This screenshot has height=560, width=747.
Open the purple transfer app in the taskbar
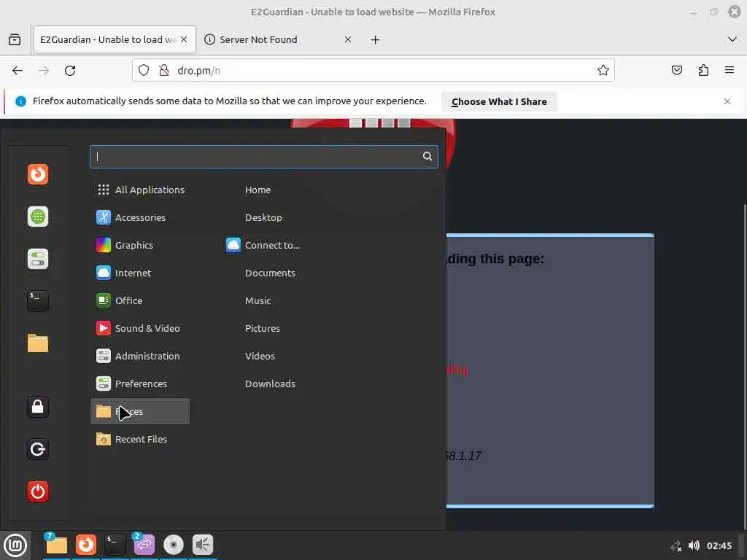144,545
